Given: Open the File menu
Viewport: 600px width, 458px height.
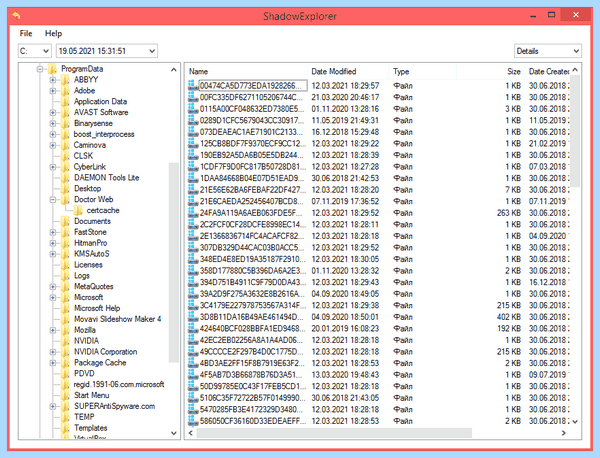Looking at the screenshot, I should click(x=26, y=33).
